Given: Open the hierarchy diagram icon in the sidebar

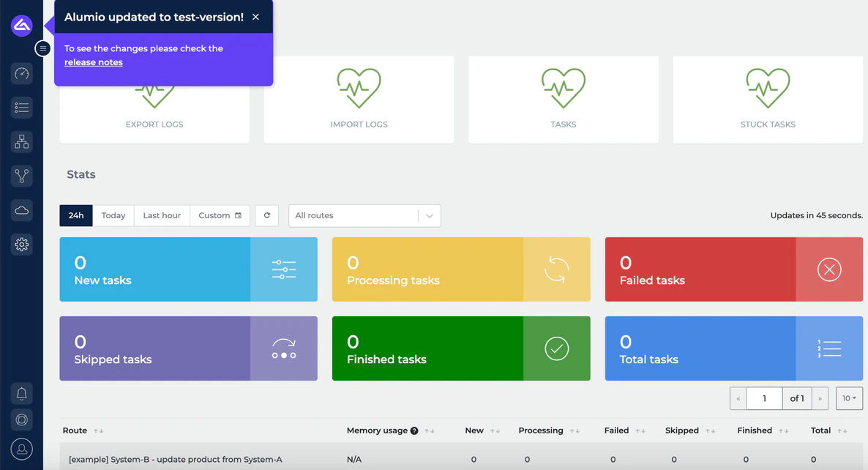Looking at the screenshot, I should (21, 142).
